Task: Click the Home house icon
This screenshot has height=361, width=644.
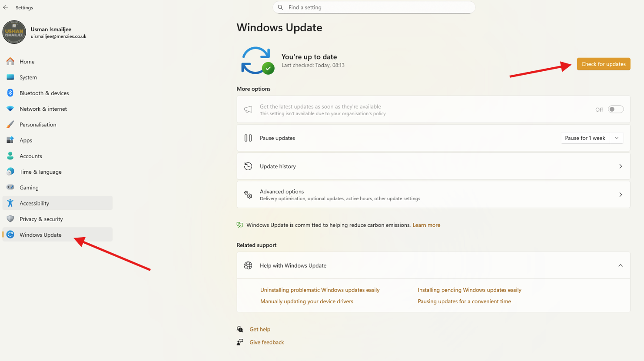Action: click(x=10, y=62)
